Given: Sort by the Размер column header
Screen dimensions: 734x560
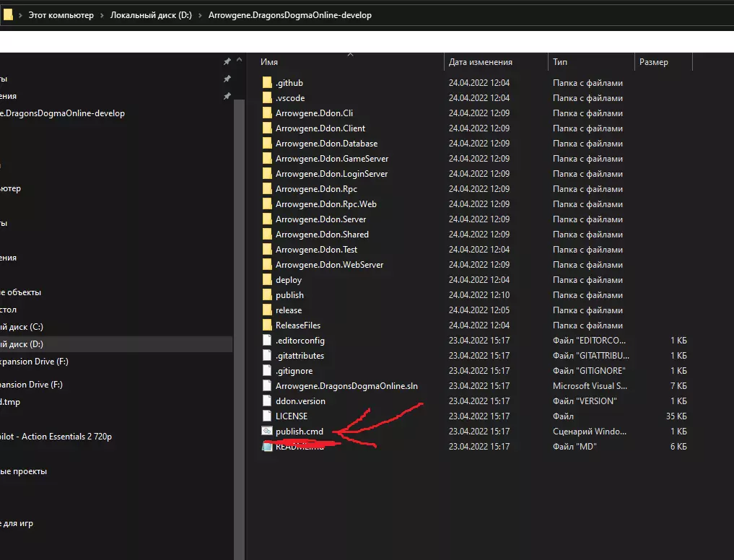Looking at the screenshot, I should [653, 63].
